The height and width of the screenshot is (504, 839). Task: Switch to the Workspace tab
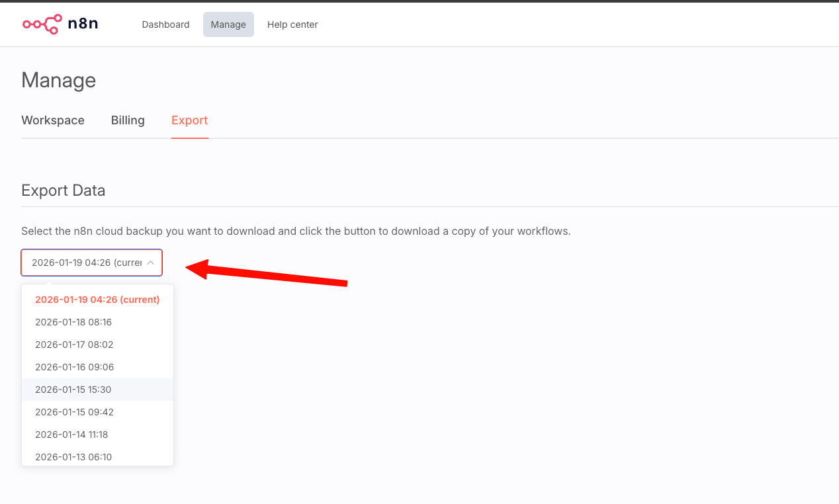click(53, 120)
